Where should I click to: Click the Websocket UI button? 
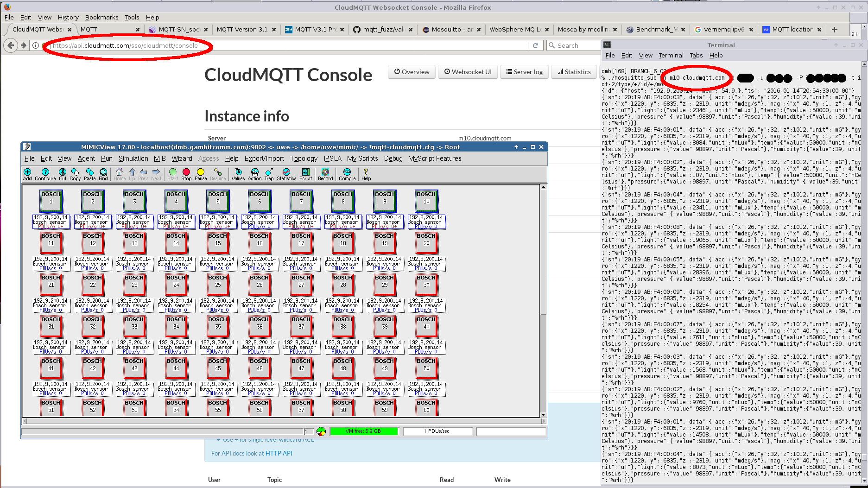[x=468, y=72]
